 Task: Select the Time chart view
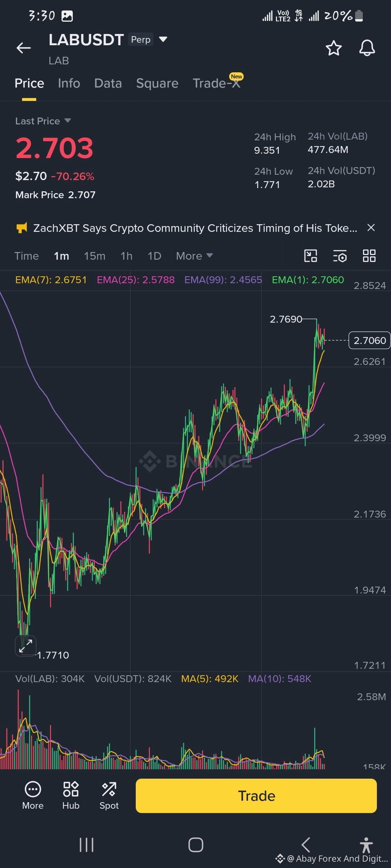(26, 256)
